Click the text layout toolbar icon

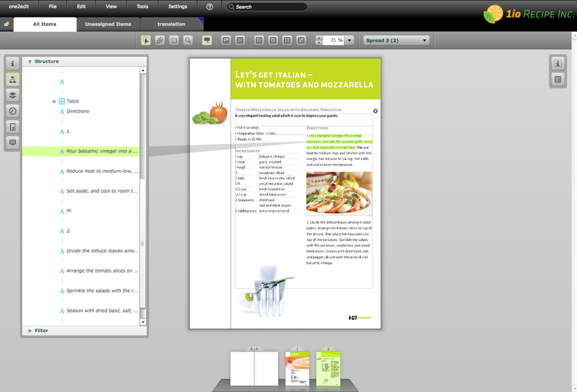click(240, 40)
